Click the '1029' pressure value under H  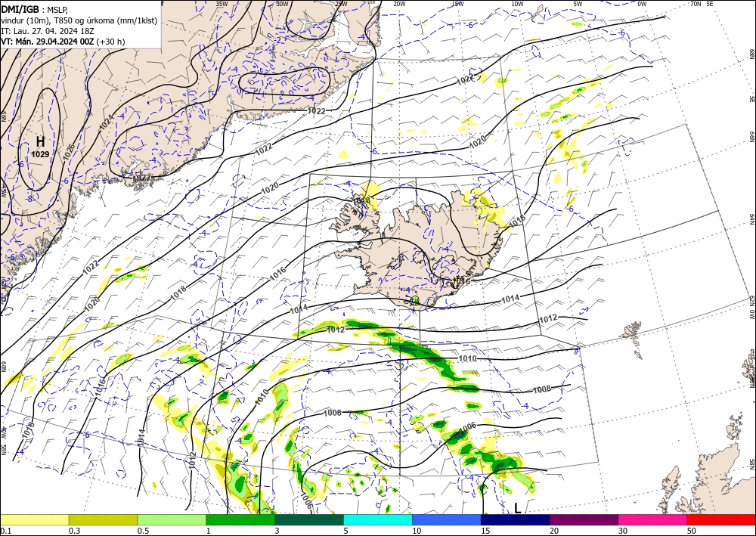41,154
